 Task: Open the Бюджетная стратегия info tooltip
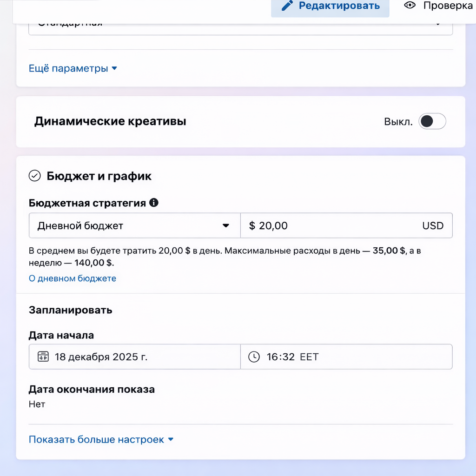click(x=154, y=203)
